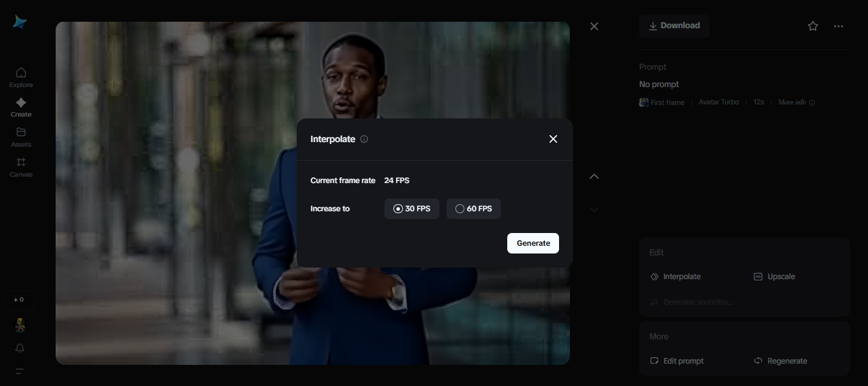
Task: Select the 30 FPS option
Action: [412, 209]
